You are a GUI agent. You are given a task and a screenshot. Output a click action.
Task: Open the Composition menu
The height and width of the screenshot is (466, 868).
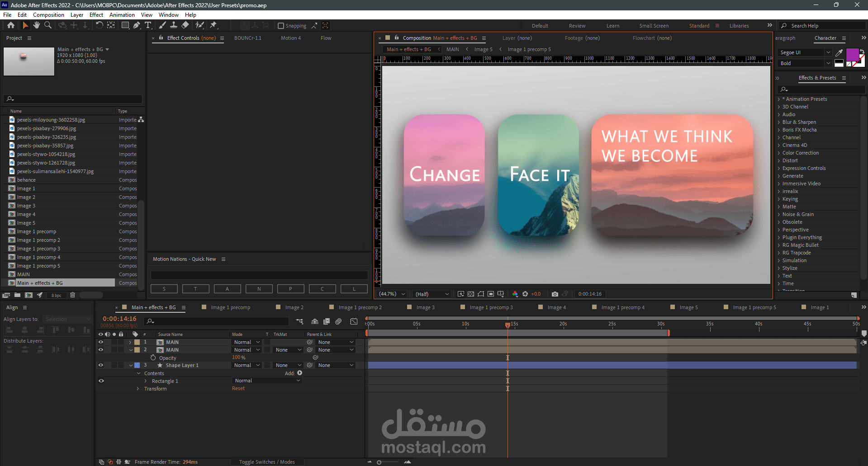(48, 15)
